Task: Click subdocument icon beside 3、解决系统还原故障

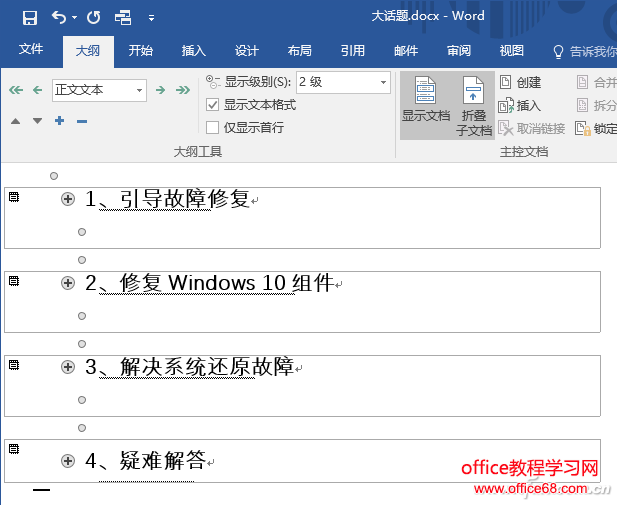Action: coord(14,365)
